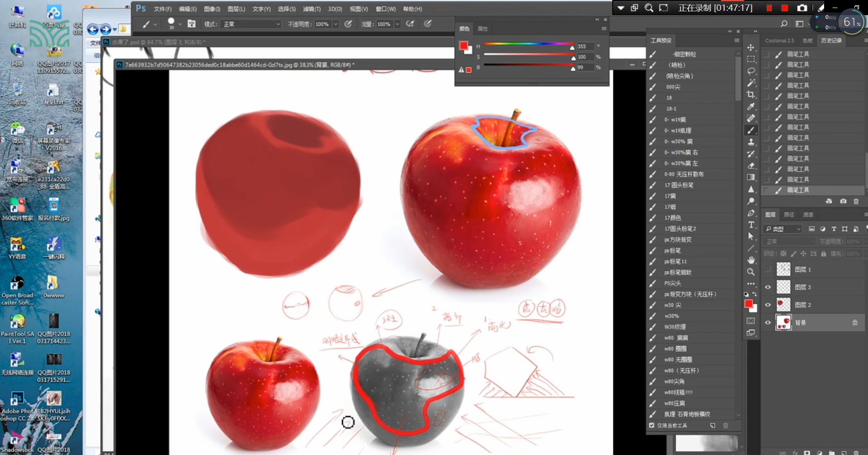Open the tool preset picker arrow
Image resolution: width=868 pixels, height=455 pixels.
(155, 24)
